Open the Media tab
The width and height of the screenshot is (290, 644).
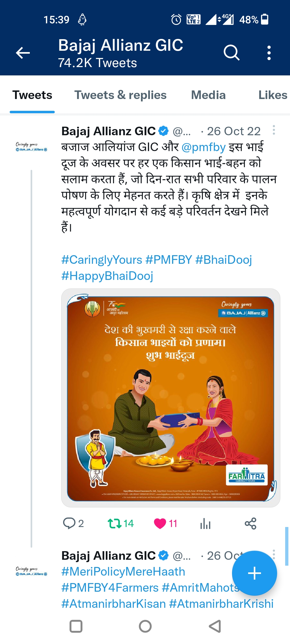208,95
